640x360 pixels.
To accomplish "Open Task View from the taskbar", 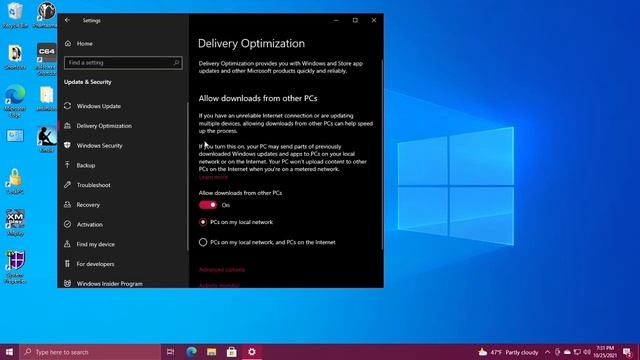I will pos(171,352).
